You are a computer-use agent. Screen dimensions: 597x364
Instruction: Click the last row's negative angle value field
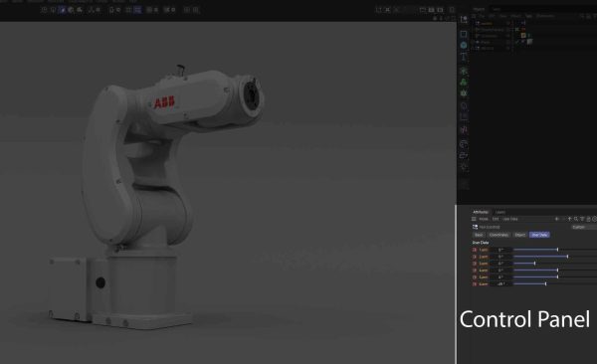pyautogui.click(x=500, y=284)
